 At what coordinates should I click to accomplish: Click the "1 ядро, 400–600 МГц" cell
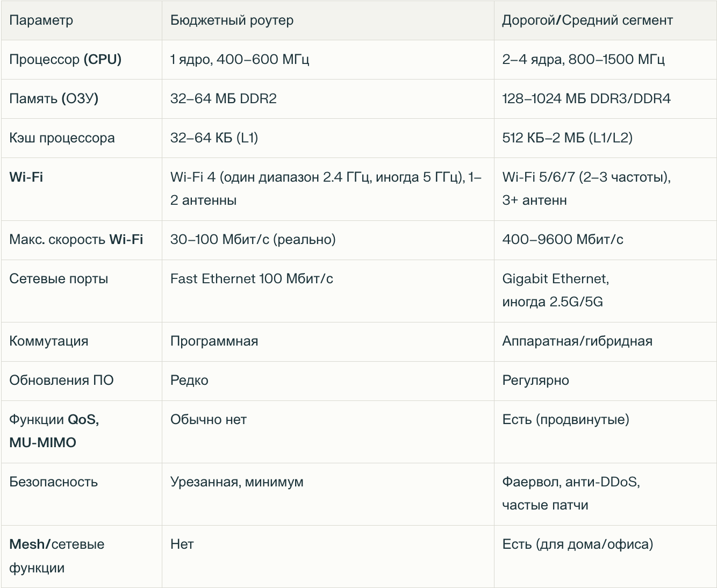click(x=239, y=60)
